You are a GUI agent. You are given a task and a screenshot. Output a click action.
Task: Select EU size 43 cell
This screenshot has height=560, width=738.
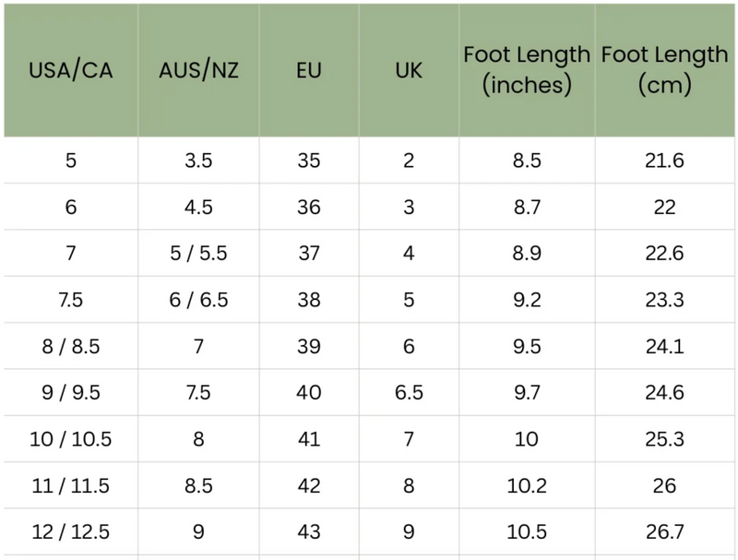(x=309, y=532)
